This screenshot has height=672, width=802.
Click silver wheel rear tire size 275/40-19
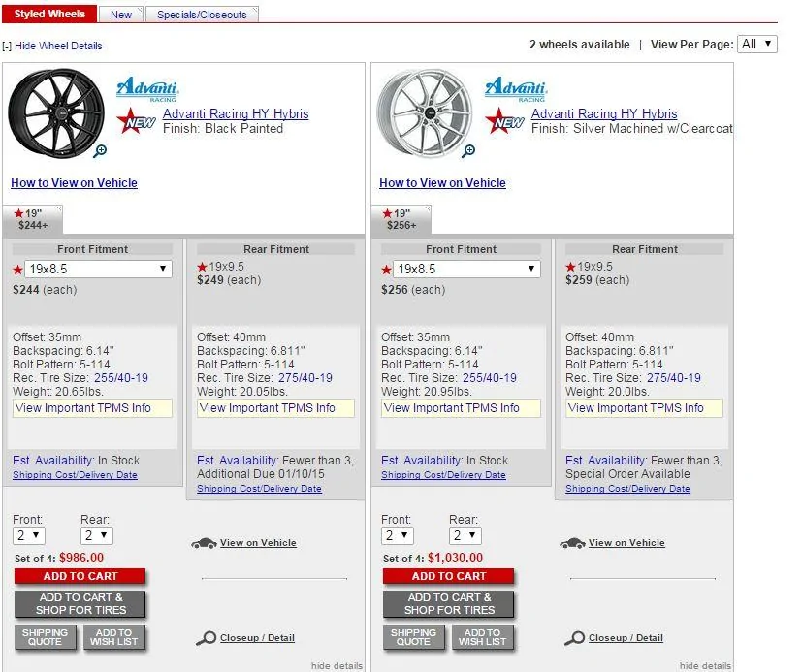coord(674,378)
